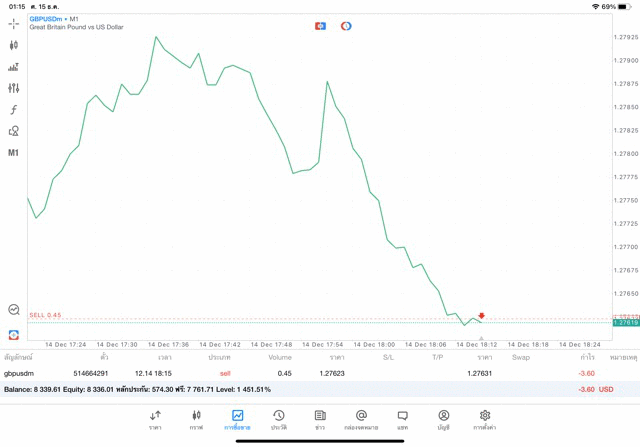Open the ข่าว (News) tab

pos(320,419)
